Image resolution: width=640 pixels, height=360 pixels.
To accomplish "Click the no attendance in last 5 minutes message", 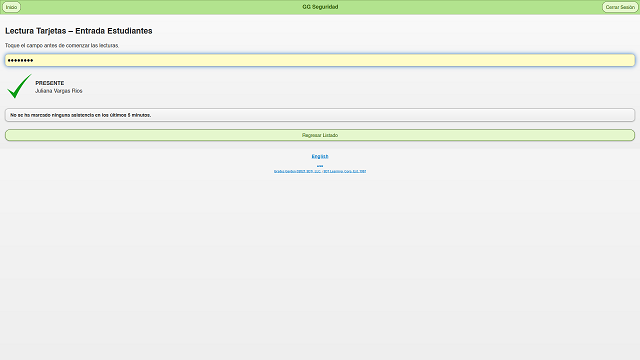I will (320, 115).
